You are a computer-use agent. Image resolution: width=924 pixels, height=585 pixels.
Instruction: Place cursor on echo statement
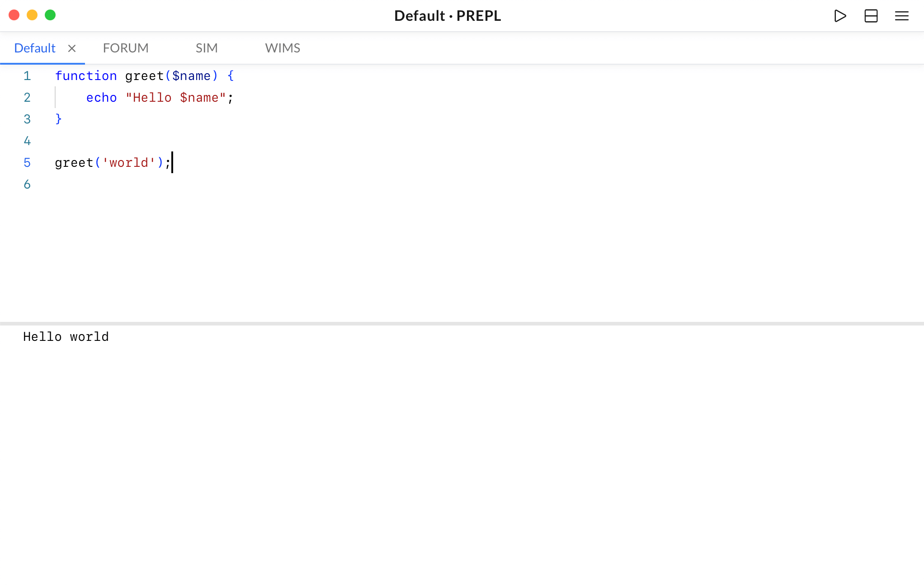pyautogui.click(x=102, y=98)
